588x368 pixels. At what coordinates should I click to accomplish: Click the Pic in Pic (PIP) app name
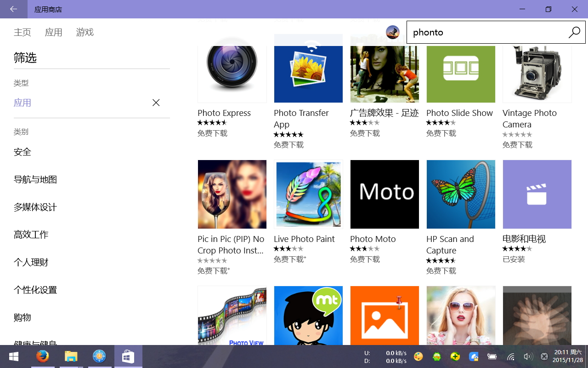pos(231,245)
